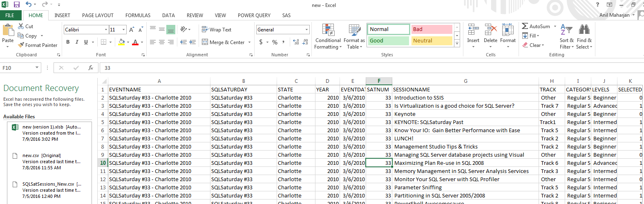Select recovered file new (version 1).xlsb
Image resolution: width=644 pixels, height=204 pixels.
[49, 133]
